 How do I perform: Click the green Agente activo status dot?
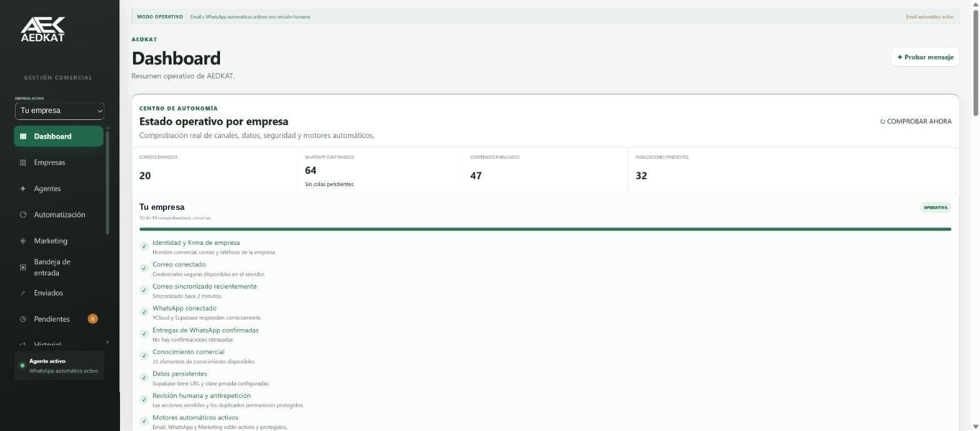point(22,365)
